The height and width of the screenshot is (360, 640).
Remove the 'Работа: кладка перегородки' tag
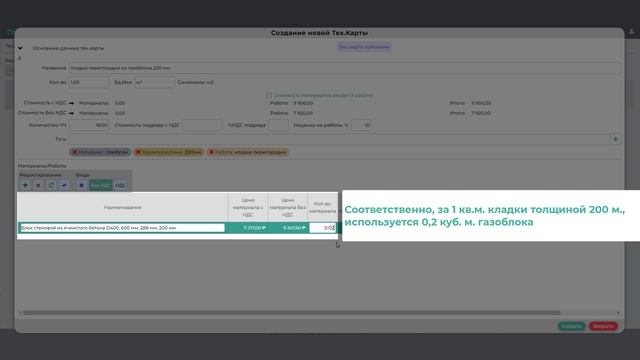tap(211, 152)
